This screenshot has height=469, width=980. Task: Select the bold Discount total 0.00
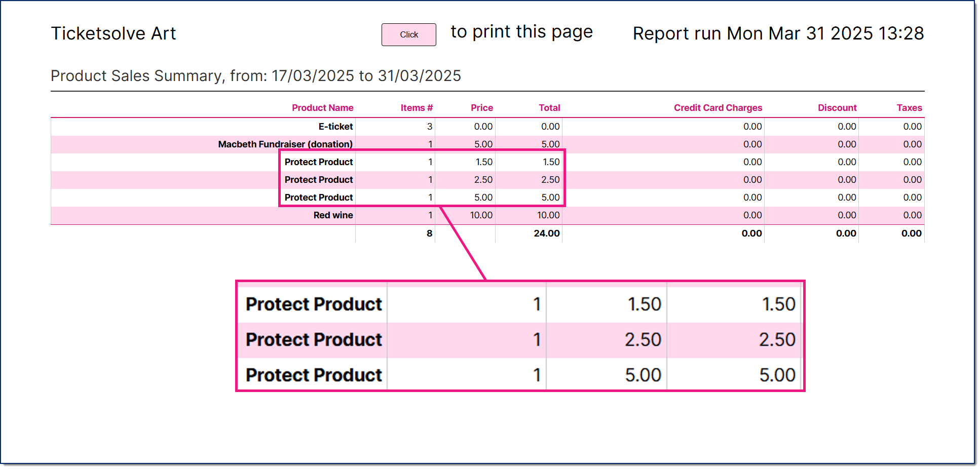[846, 233]
